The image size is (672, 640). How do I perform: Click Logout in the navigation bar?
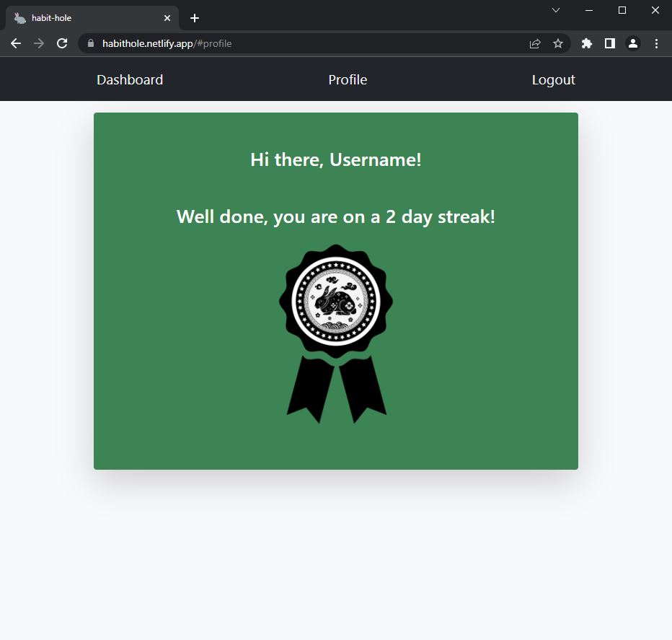click(x=553, y=79)
